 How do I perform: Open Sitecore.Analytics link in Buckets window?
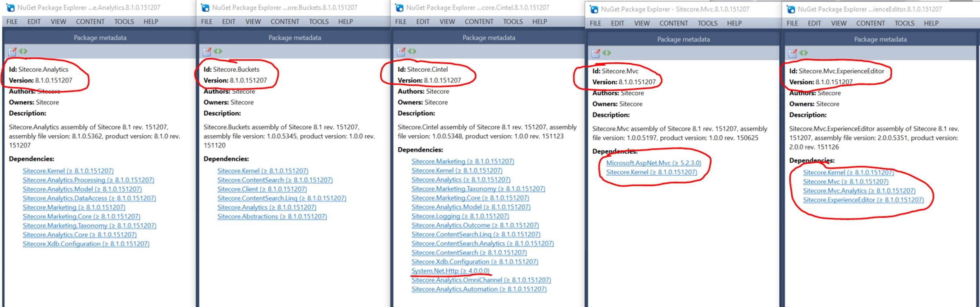click(267, 207)
